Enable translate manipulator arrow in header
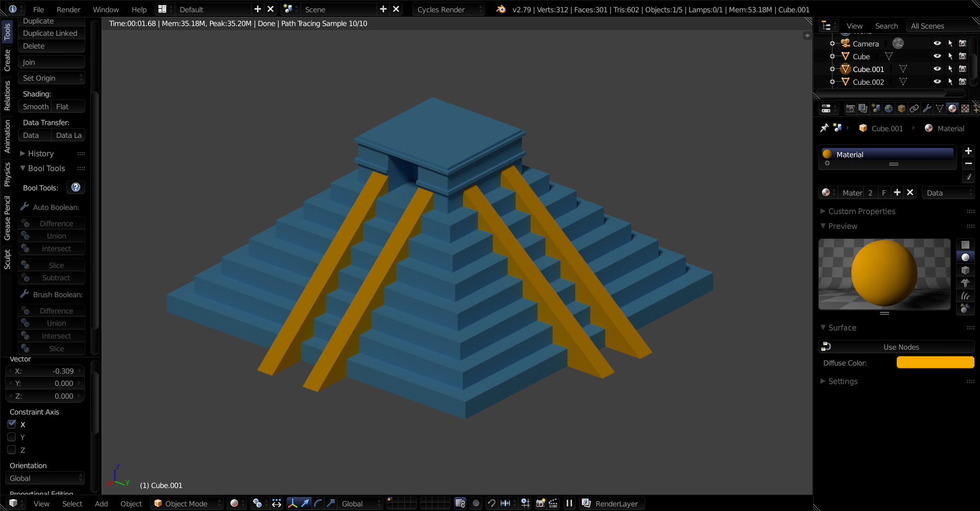The image size is (980, 511). pyautogui.click(x=305, y=503)
